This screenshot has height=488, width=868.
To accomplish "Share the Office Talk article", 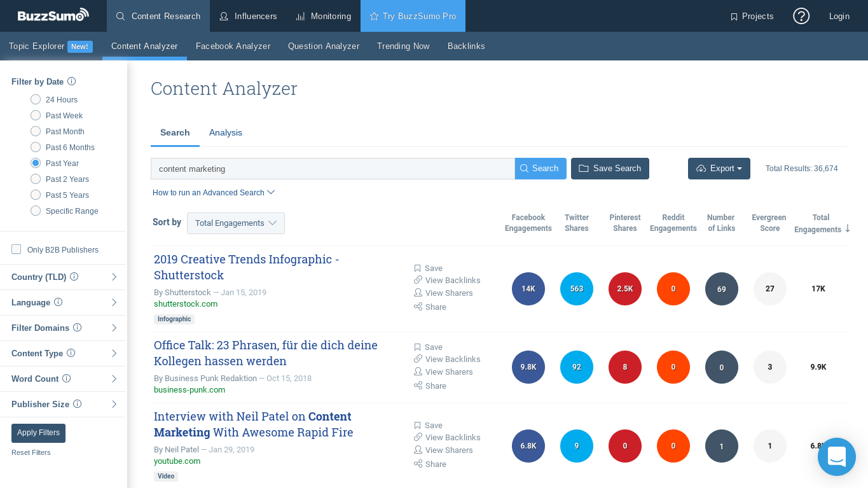I will (x=430, y=386).
